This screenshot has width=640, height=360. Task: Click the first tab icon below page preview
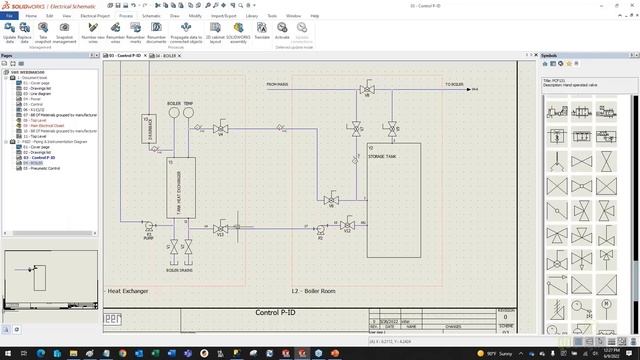[6, 329]
